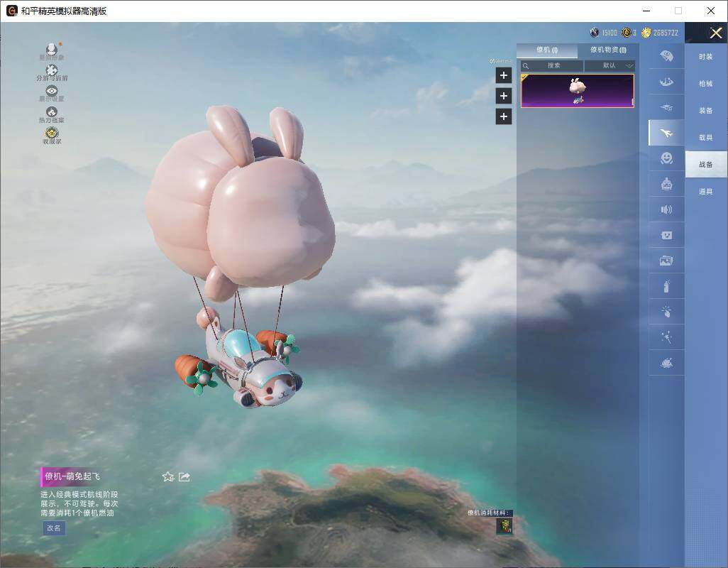This screenshot has height=568, width=728.
Task: Select the 战备 menu section
Action: coord(706,165)
